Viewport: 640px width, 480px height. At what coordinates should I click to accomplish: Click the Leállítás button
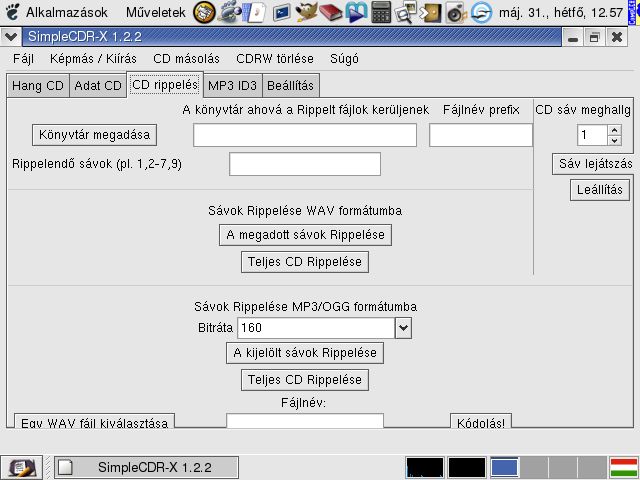pos(600,189)
